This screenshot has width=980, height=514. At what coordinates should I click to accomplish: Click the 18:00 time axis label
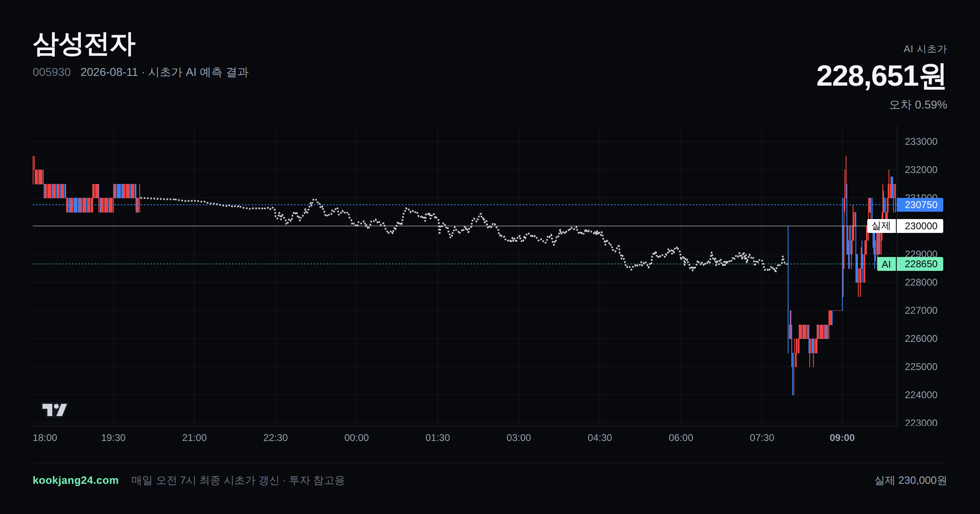pyautogui.click(x=45, y=438)
